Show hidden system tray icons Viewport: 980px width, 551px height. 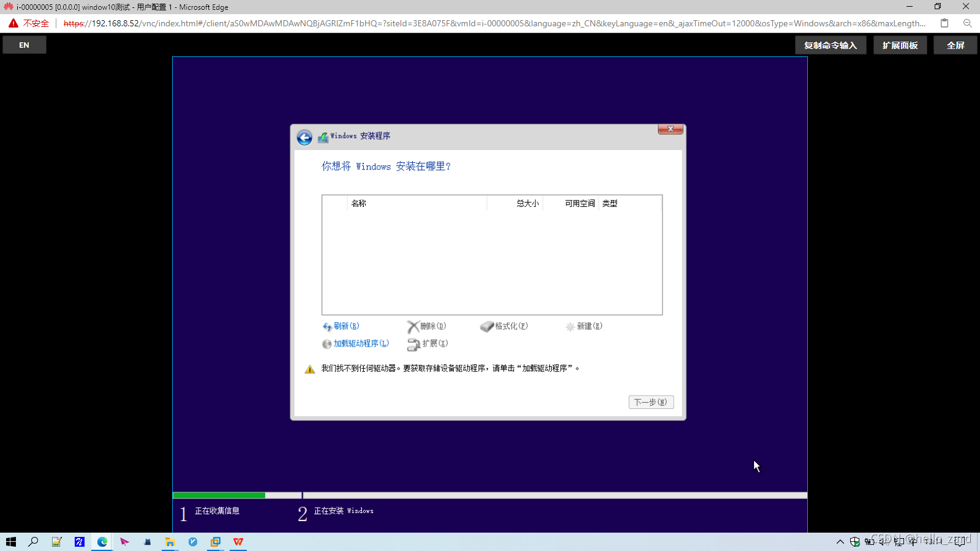(x=840, y=542)
